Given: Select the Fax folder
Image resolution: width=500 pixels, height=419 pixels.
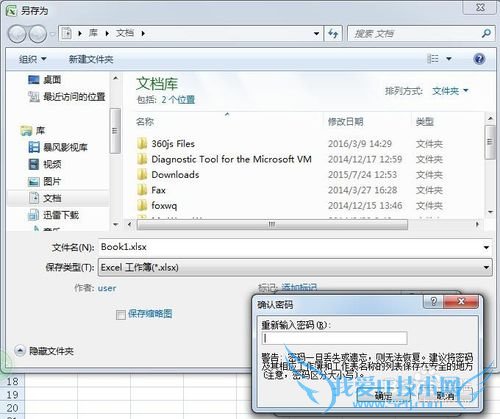Looking at the screenshot, I should pyautogui.click(x=151, y=190).
